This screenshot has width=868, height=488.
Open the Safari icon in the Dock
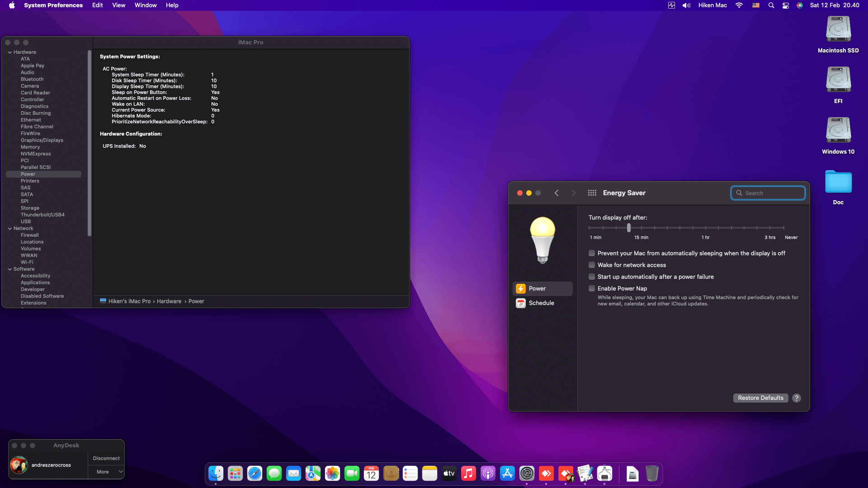point(255,474)
